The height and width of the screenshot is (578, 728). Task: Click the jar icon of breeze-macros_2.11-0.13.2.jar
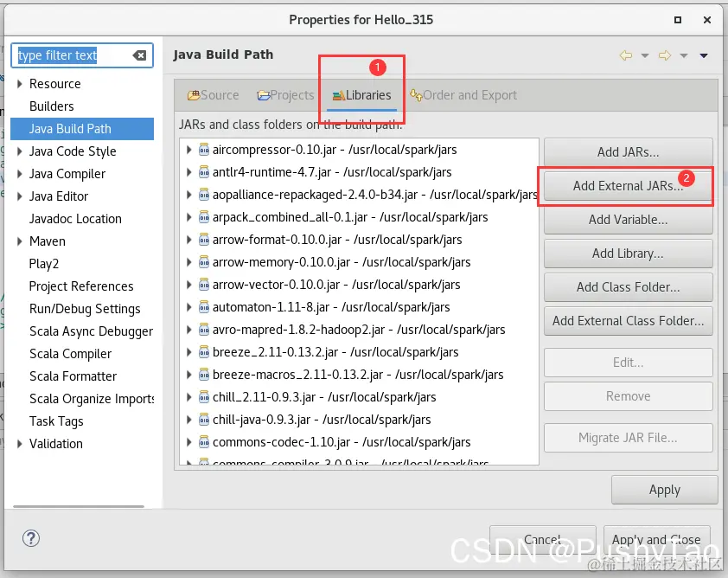coord(204,375)
